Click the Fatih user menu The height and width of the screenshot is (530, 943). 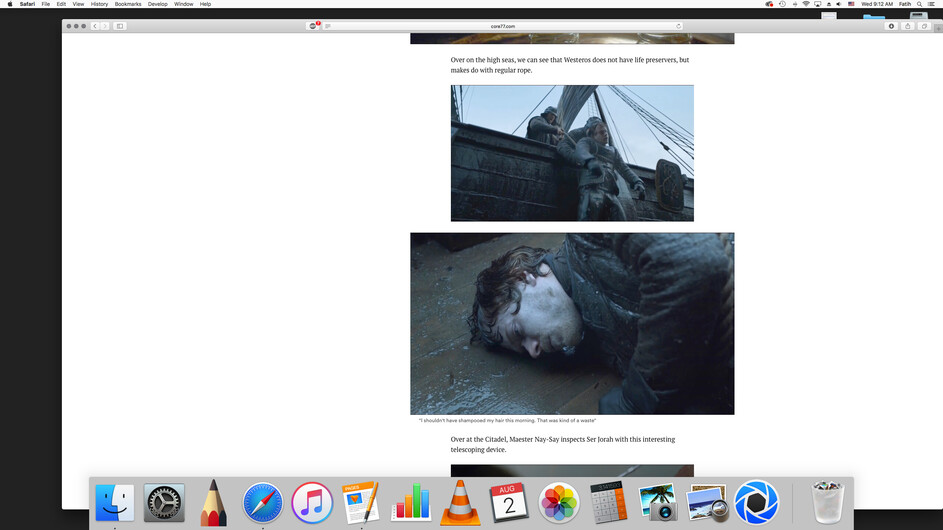pos(905,4)
